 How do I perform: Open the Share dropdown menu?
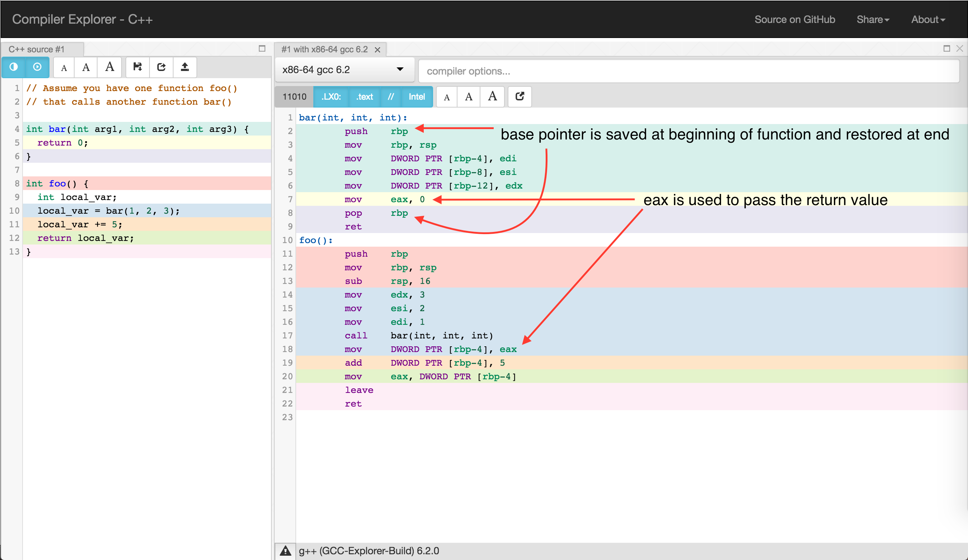pyautogui.click(x=873, y=19)
